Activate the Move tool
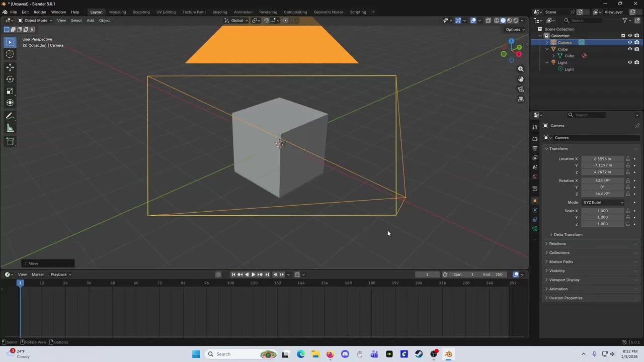This screenshot has height=362, width=644. tap(10, 67)
